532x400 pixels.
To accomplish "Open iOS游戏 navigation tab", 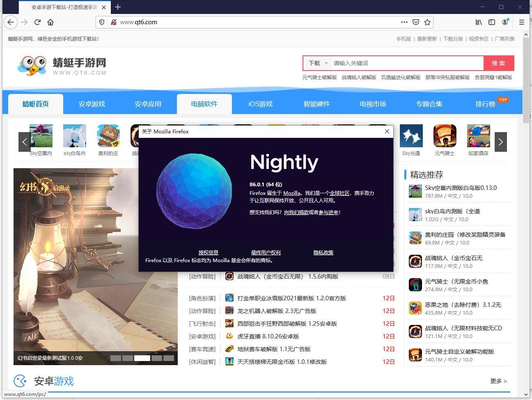I will (x=261, y=104).
